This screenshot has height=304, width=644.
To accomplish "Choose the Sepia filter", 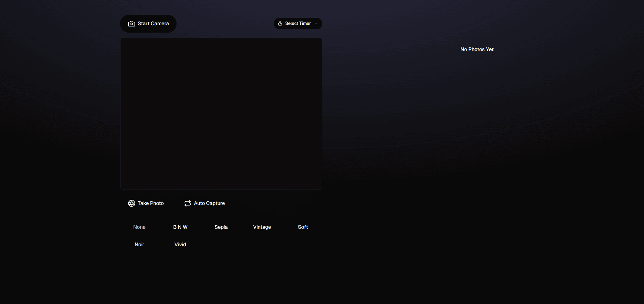I will coord(221,227).
